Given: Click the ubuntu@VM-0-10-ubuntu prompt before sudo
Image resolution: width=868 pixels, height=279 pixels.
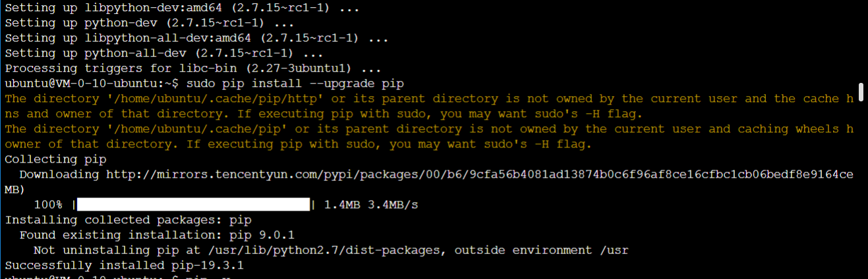Looking at the screenshot, I should (92, 84).
